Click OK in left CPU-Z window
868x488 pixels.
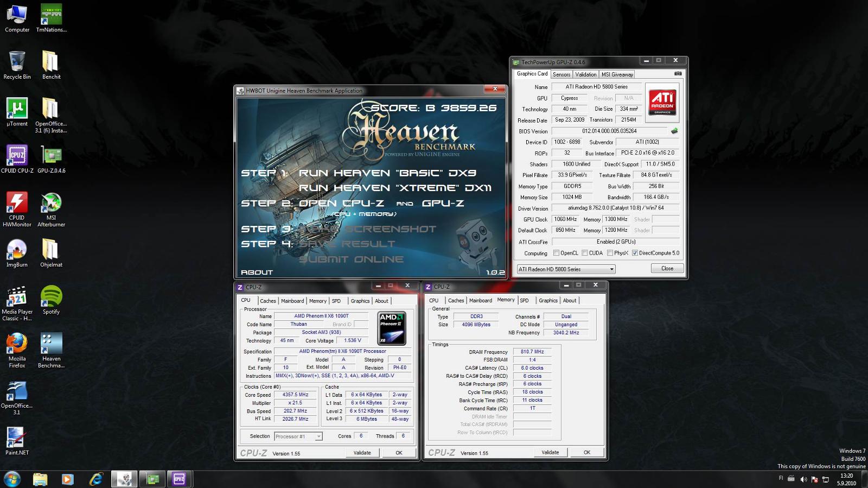[x=399, y=453]
